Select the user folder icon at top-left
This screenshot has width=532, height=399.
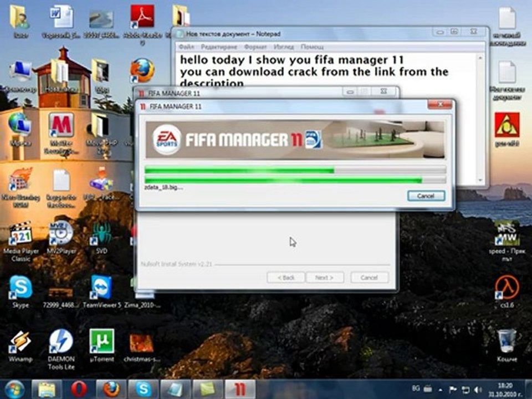click(20, 21)
